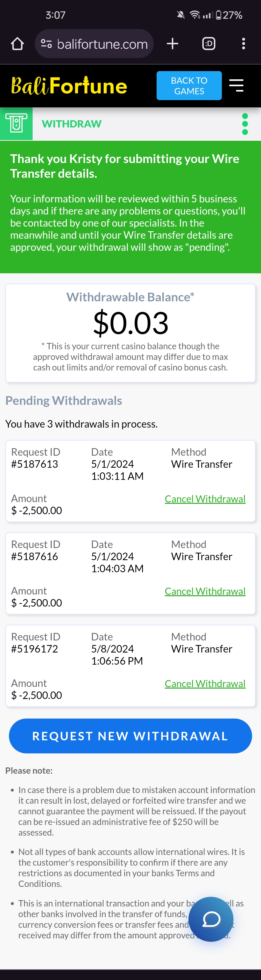261x980 pixels.
Task: Expand the green three-dot Withdraw options
Action: pos(245,124)
